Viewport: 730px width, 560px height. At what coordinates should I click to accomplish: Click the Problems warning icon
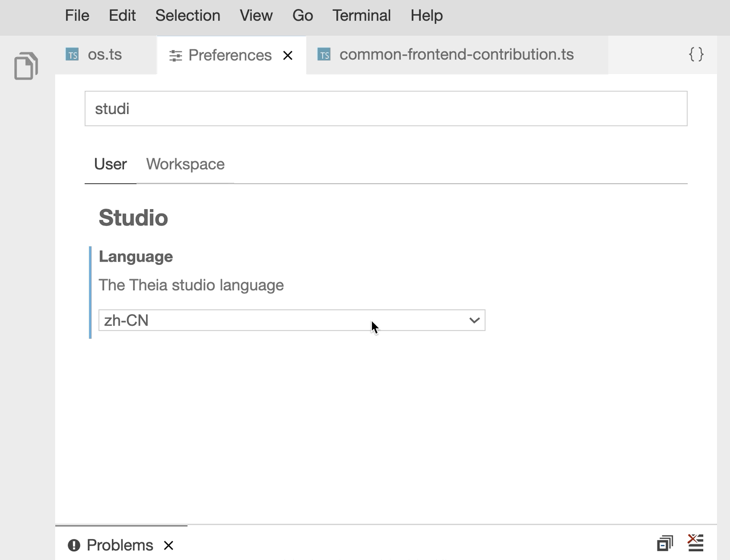coord(74,545)
